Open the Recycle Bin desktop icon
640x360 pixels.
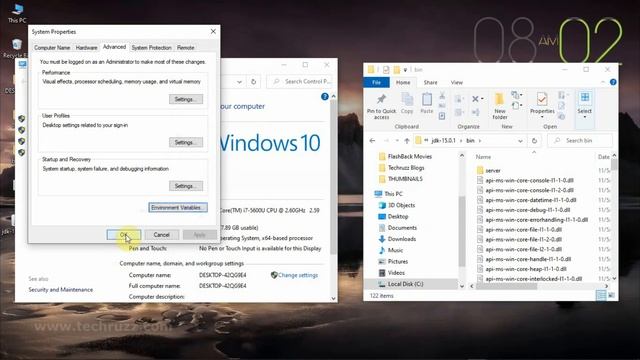click(16, 49)
